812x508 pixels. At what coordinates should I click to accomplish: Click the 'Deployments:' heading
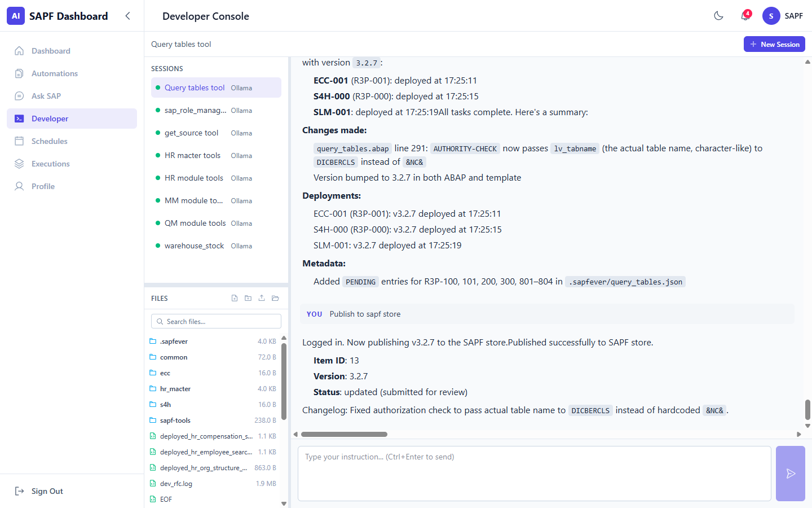tap(332, 195)
